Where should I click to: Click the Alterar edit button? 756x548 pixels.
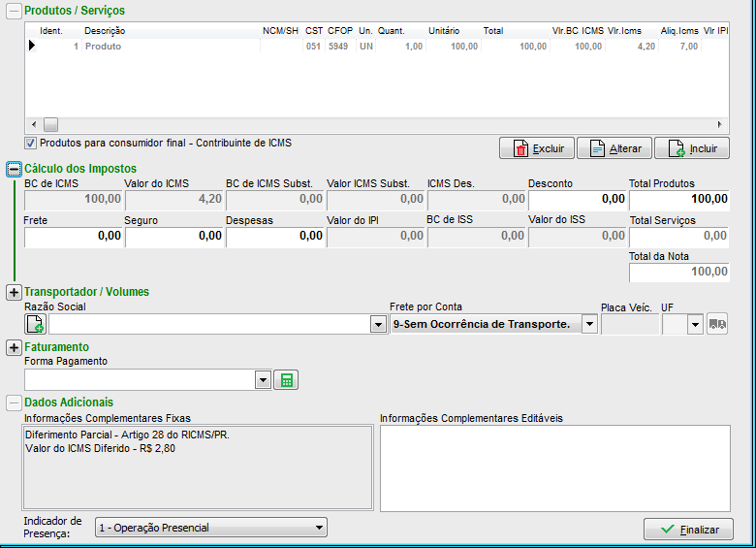(x=614, y=148)
